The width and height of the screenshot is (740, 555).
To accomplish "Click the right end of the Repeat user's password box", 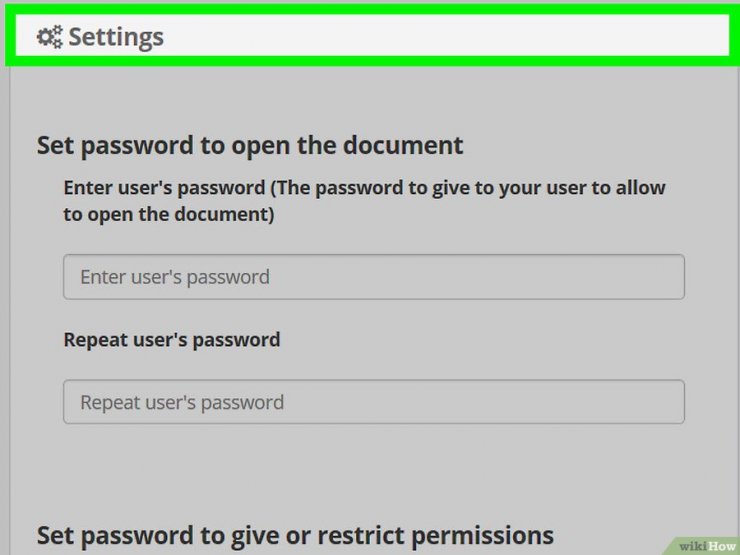I will pos(661,402).
